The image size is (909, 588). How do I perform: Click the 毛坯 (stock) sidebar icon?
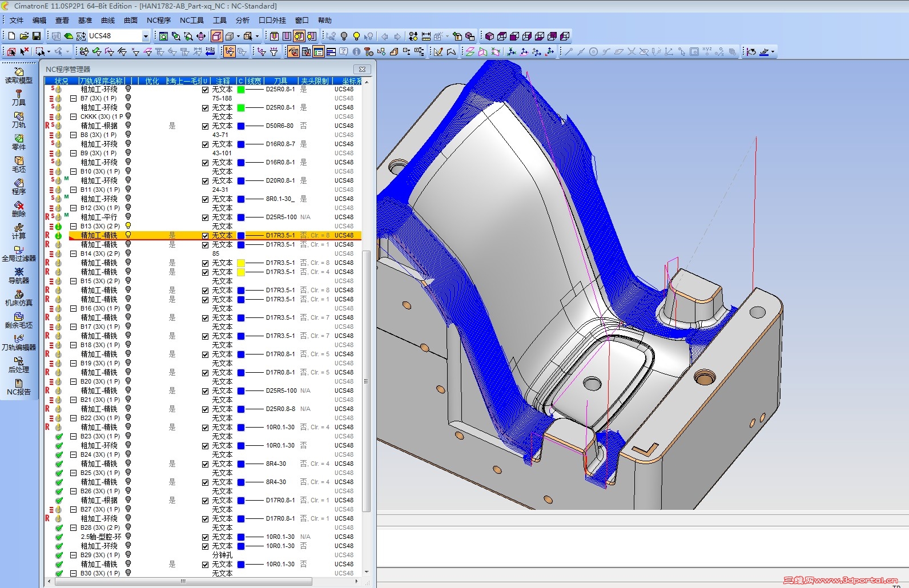pyautogui.click(x=19, y=164)
